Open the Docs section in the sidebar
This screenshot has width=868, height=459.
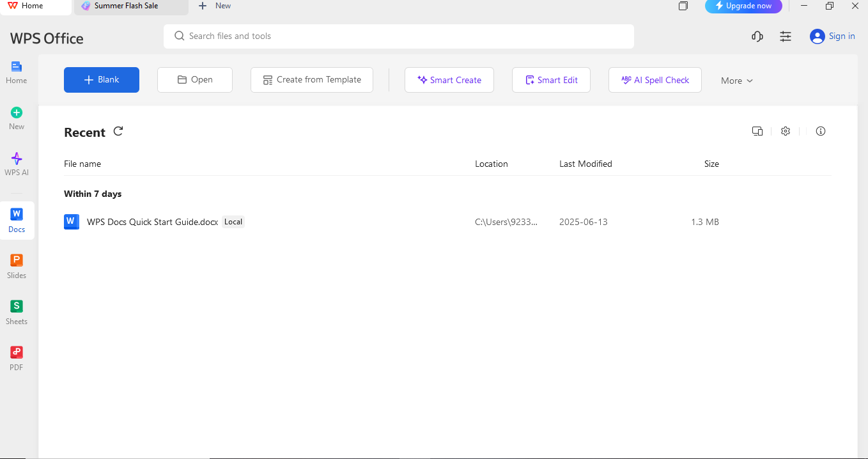point(16,220)
